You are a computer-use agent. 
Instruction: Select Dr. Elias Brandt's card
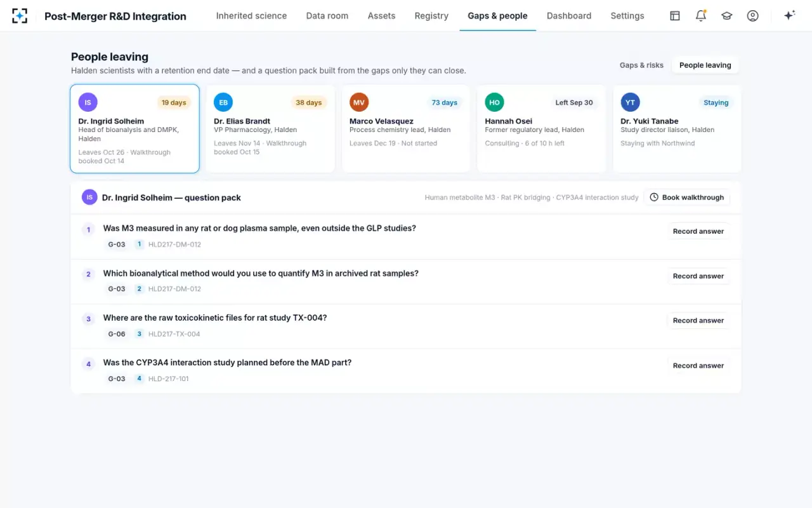(270, 129)
